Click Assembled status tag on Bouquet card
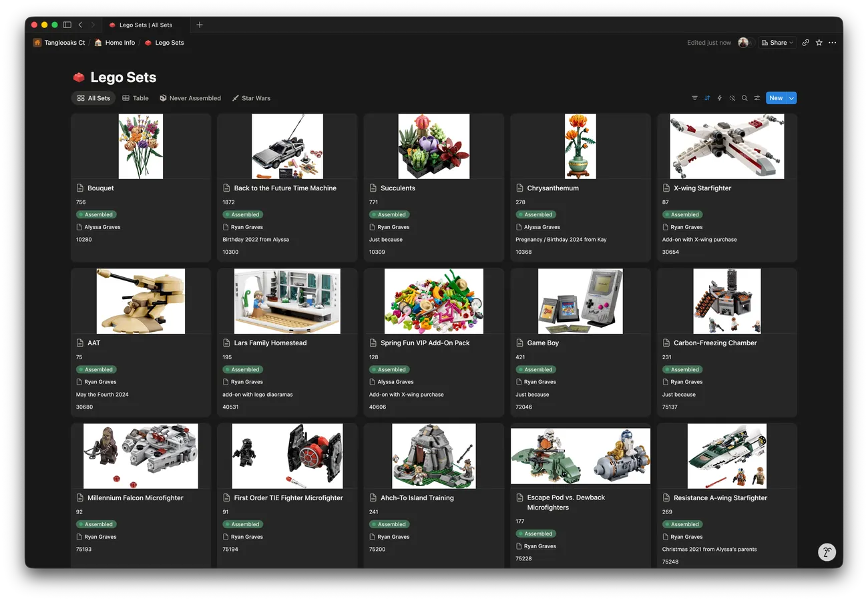 (95, 215)
